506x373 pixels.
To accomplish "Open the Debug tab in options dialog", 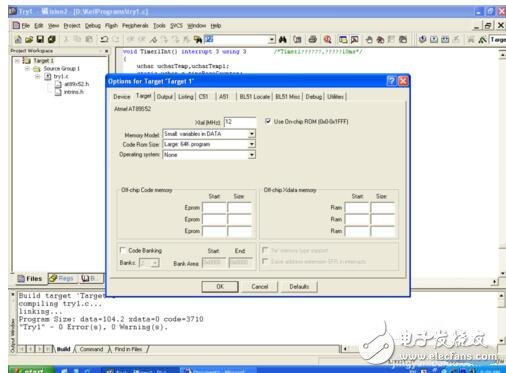I will pos(313,97).
